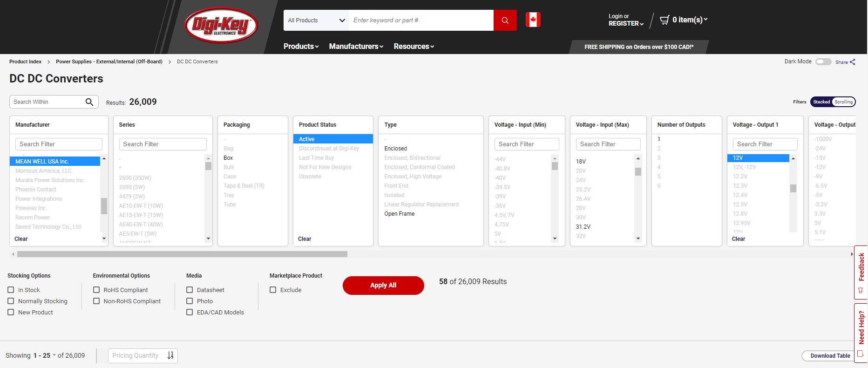Viewport: 868px width, 368px height.
Task: Click the Digi-Key logo
Action: (x=221, y=25)
